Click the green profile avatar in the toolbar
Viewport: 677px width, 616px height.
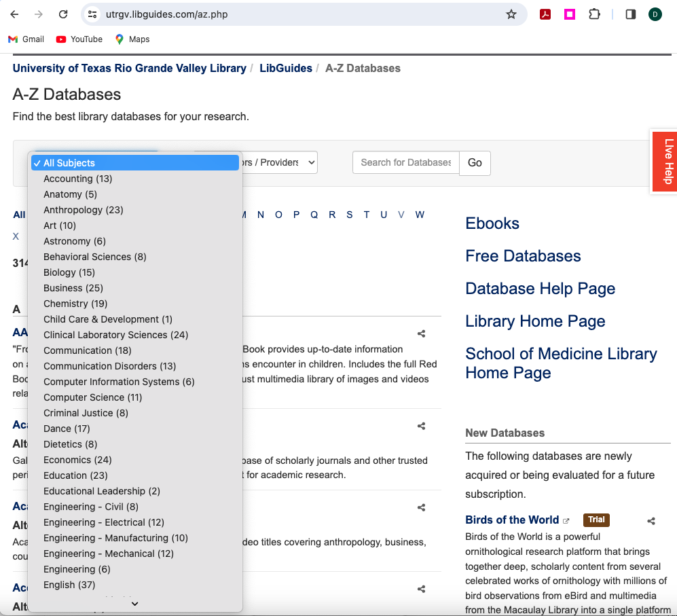pyautogui.click(x=655, y=14)
